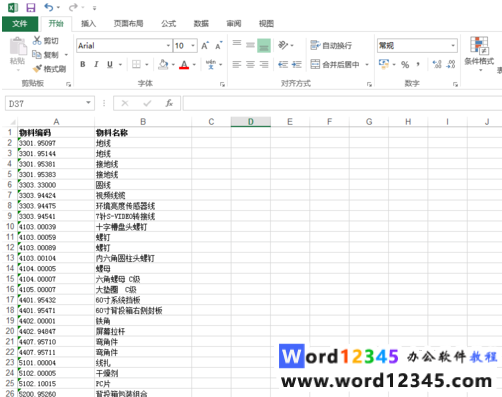This screenshot has width=502, height=397.
Task: Toggle underline formatting U
Action: pos(110,64)
